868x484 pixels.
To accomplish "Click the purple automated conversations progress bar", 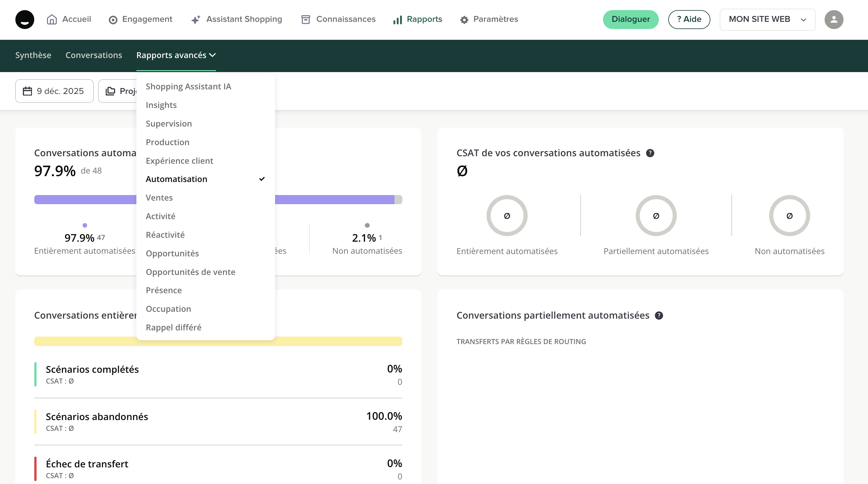I will click(85, 199).
